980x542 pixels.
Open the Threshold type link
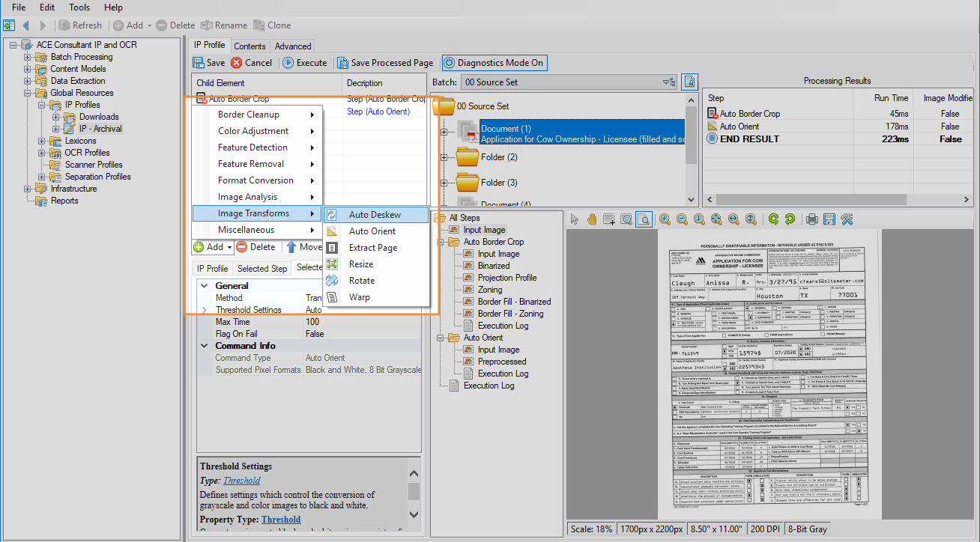[241, 481]
